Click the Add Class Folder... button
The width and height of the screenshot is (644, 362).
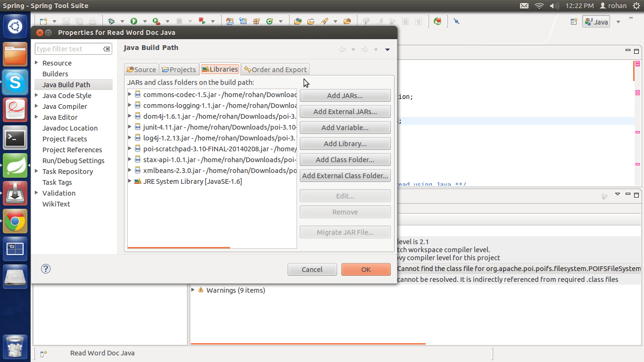click(x=345, y=160)
